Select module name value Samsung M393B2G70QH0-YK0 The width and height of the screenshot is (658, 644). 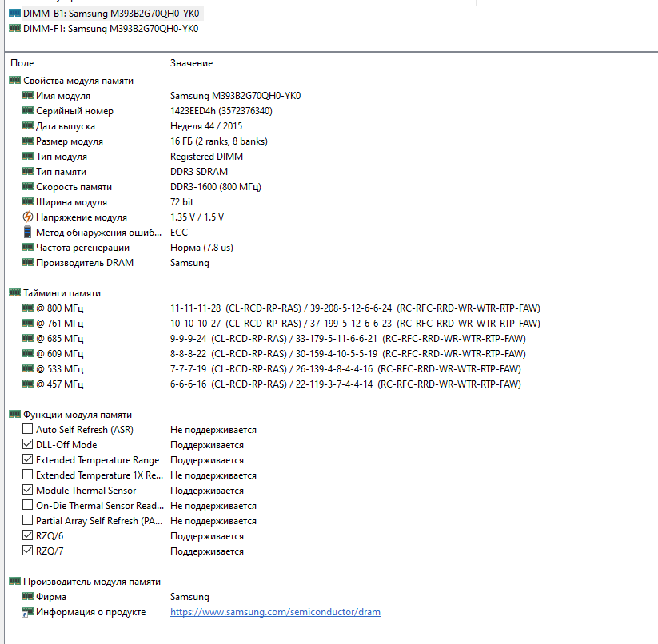tap(235, 96)
